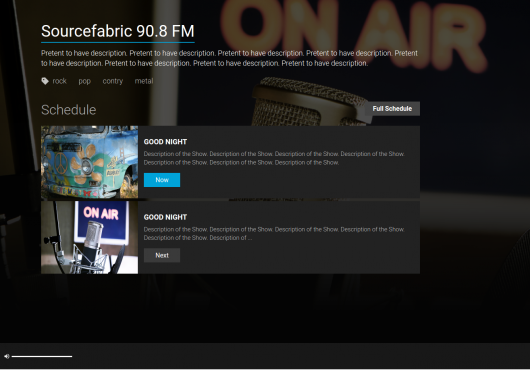Adjust the volume slider in the player bar
Screen dimensions: 530x370
coord(42,356)
